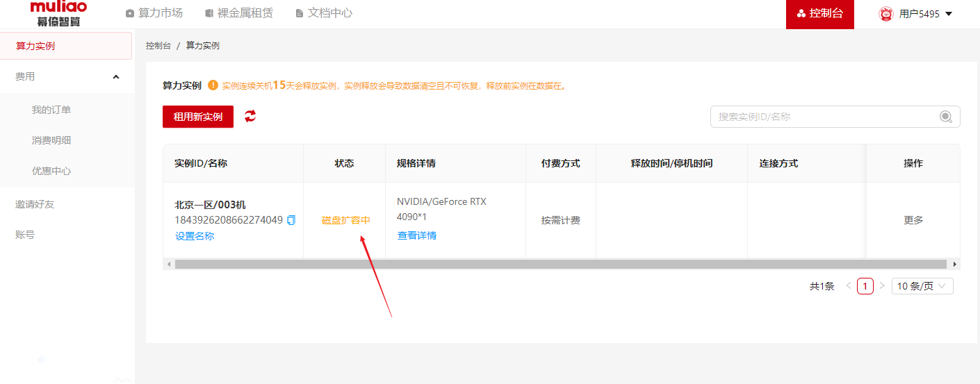Click the 查看详情 link
The width and height of the screenshot is (980, 384).
pos(417,235)
